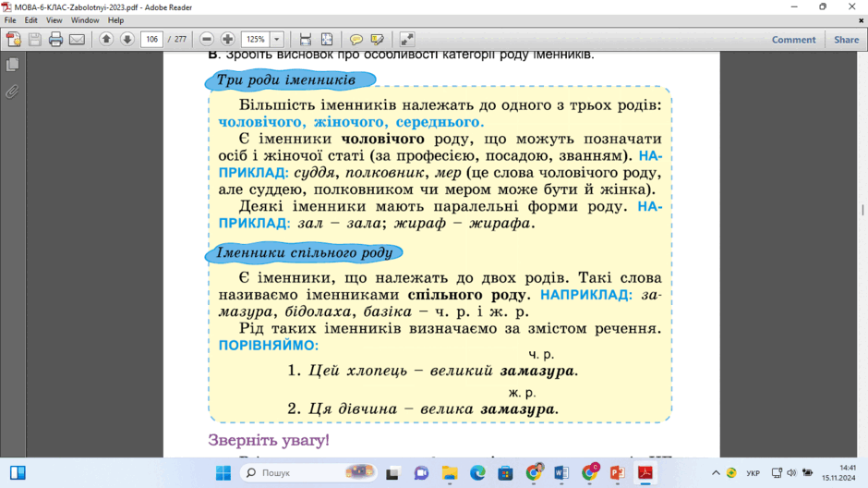Go to next page arrow
The width and height of the screenshot is (868, 488).
tap(127, 39)
